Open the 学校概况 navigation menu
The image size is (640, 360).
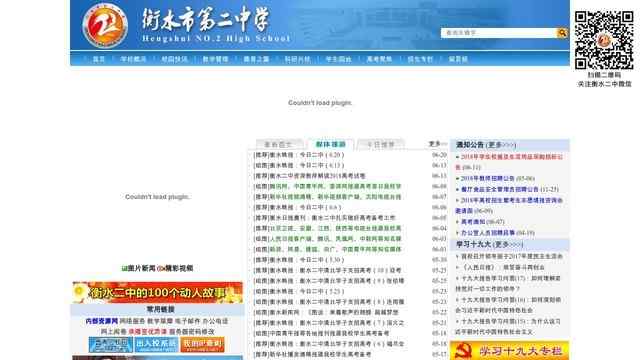click(133, 59)
